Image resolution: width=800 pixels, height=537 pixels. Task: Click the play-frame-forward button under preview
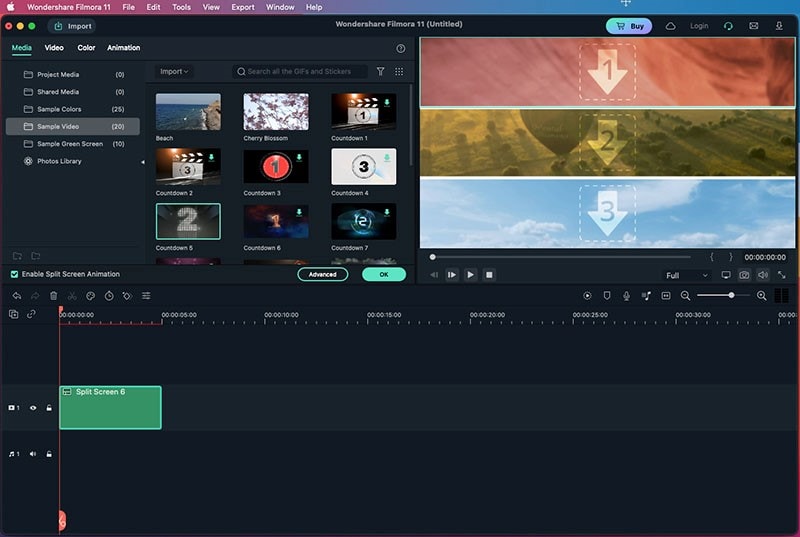[452, 275]
